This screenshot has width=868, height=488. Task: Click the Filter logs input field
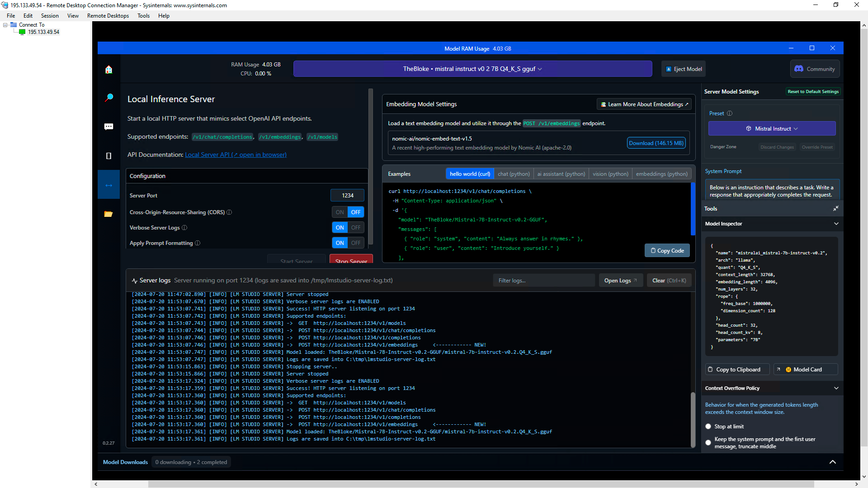[543, 281]
